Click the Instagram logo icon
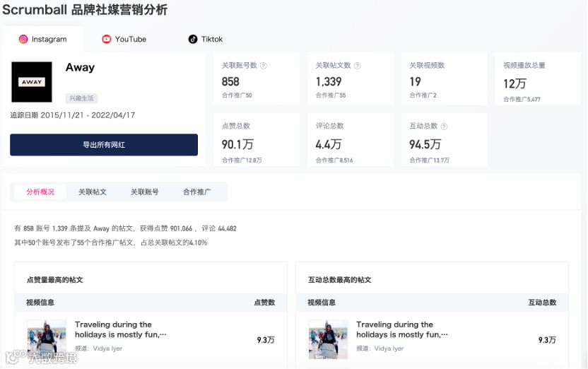588x369 pixels. pos(23,39)
